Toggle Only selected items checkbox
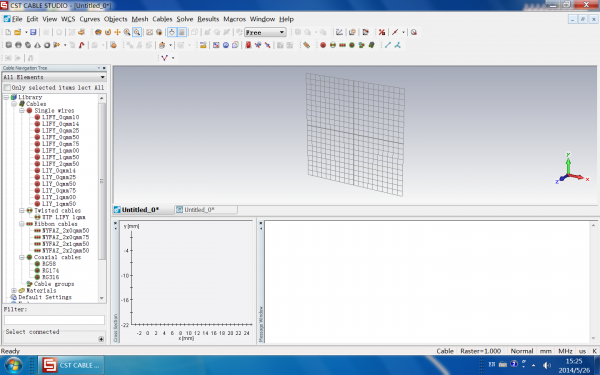 point(7,88)
